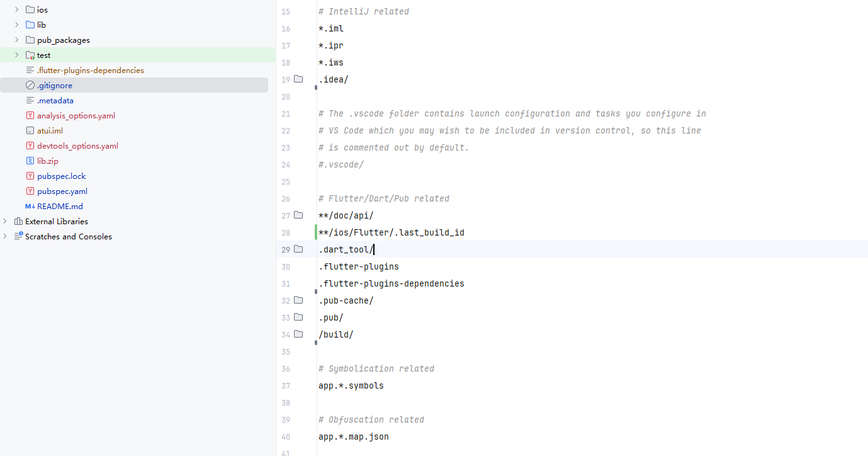Expand the pub_packages folder
This screenshot has height=456, width=868.
point(17,40)
